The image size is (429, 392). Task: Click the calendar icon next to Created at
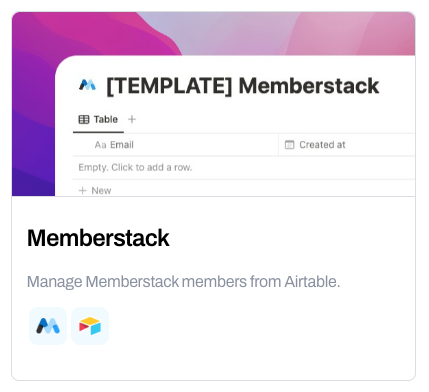tap(289, 145)
